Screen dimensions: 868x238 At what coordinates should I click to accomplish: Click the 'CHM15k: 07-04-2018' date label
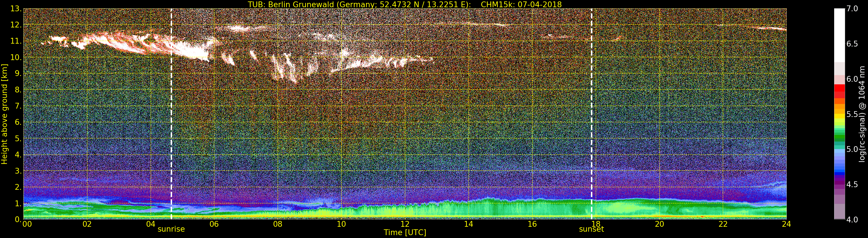click(x=521, y=4)
